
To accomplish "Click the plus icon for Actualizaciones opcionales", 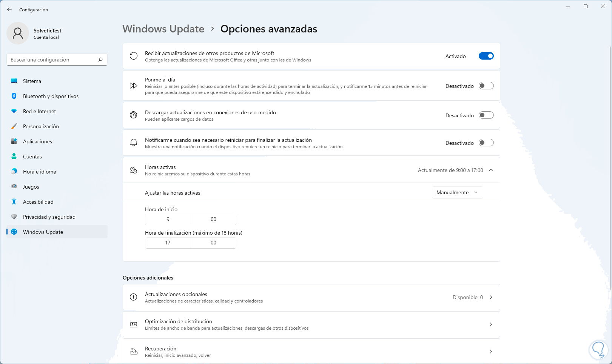I will point(134,297).
